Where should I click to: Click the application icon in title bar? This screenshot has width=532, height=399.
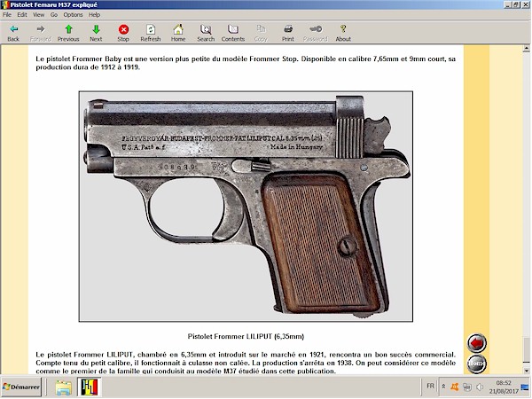4,4
